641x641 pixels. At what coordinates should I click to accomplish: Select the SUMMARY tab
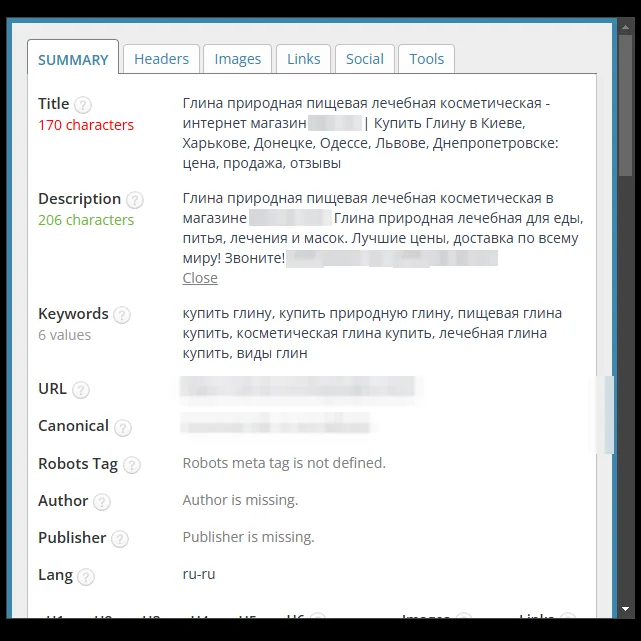point(73,60)
